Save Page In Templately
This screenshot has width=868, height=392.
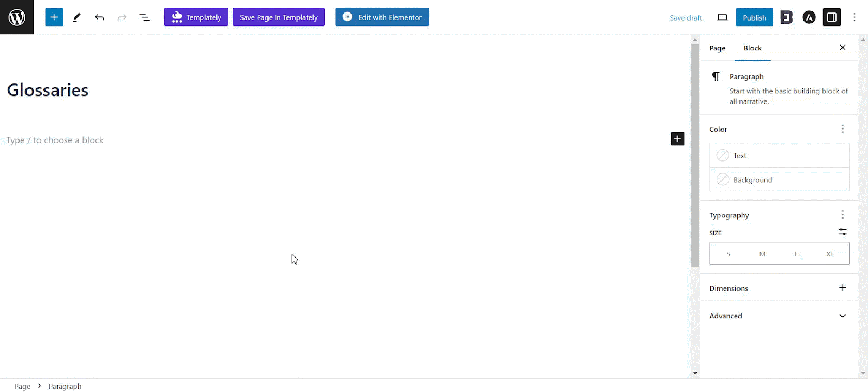[x=279, y=17]
